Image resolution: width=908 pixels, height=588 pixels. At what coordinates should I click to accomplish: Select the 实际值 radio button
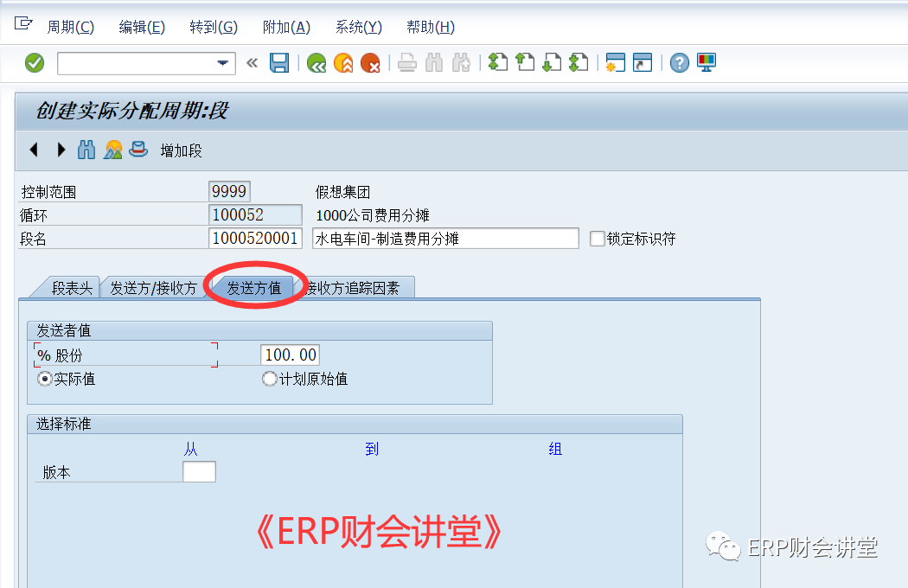45,379
